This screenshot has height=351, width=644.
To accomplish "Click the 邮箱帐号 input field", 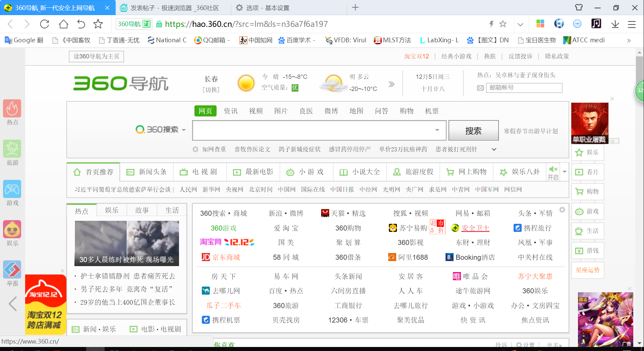I will click(524, 88).
